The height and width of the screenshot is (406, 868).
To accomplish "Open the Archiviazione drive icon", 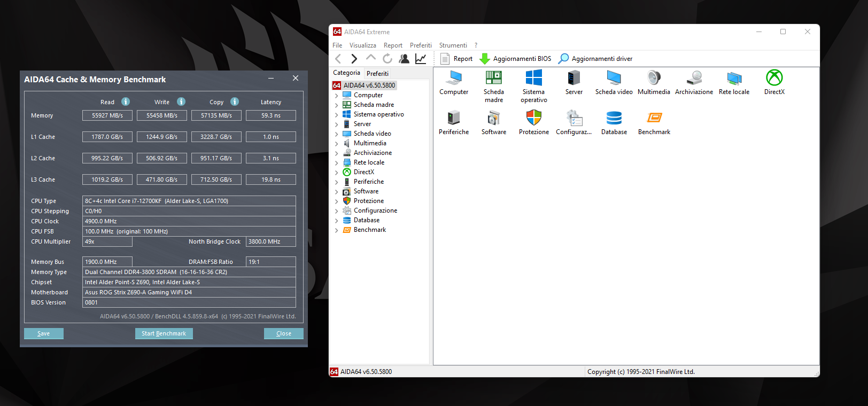I will pos(694,78).
